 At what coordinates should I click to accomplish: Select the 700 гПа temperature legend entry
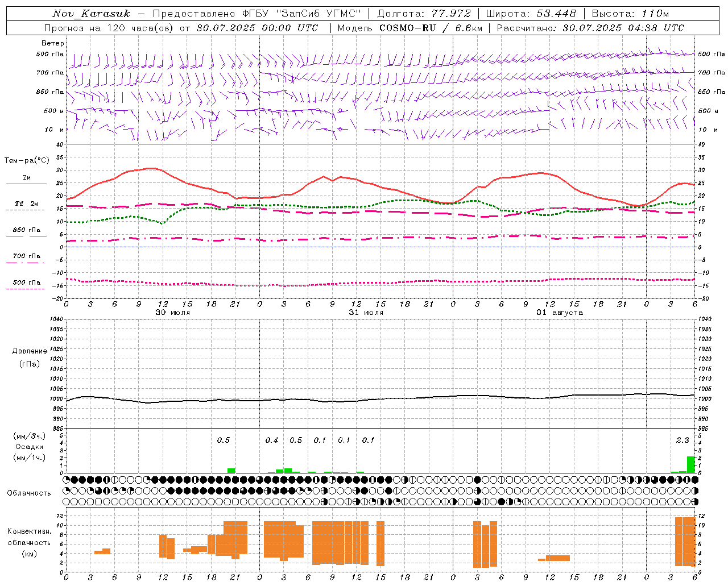(26, 256)
